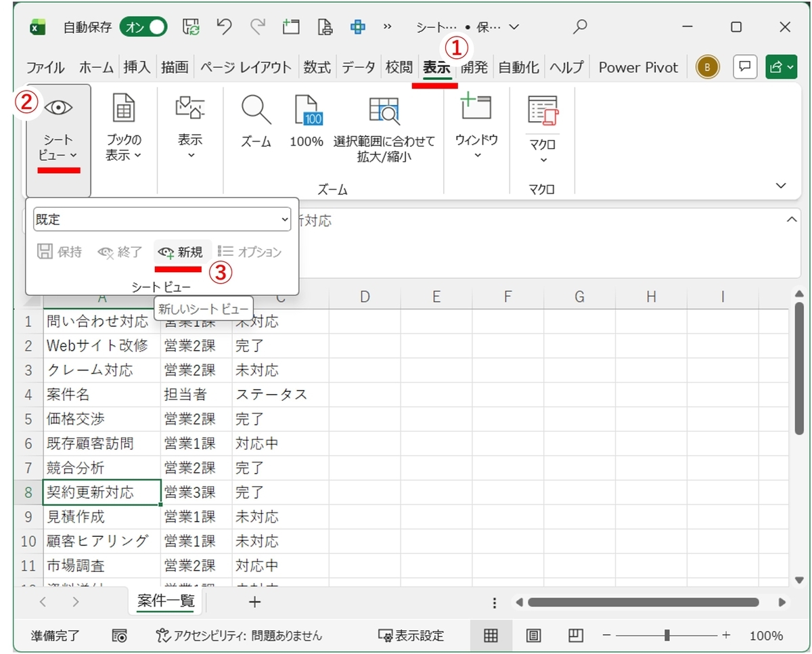Go to previous sheet with left arrow
The width and height of the screenshot is (812, 654).
click(43, 602)
